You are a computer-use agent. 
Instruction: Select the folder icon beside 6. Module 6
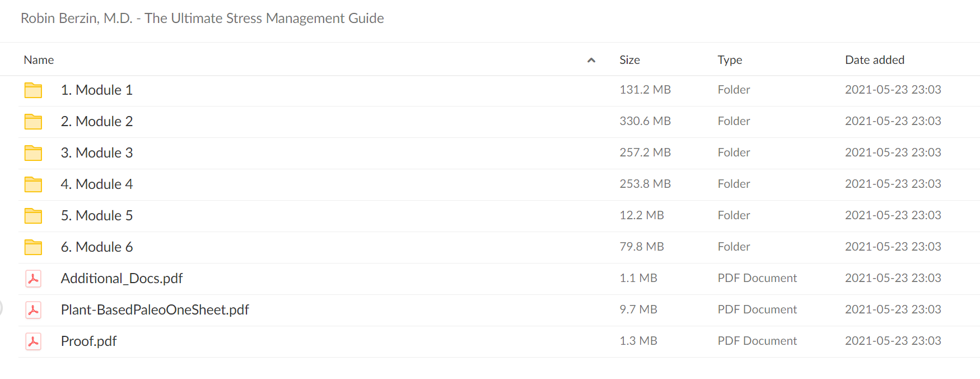click(x=33, y=247)
